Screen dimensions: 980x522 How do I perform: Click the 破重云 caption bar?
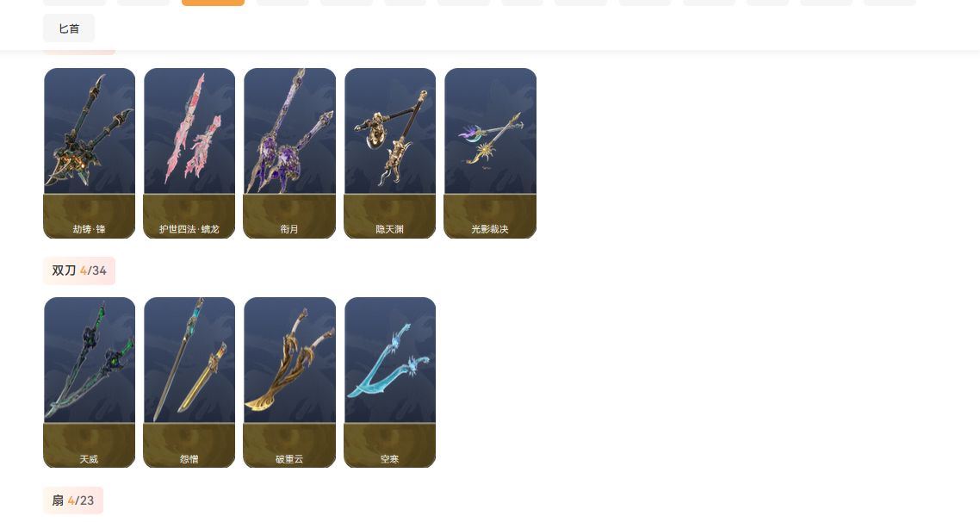click(289, 445)
